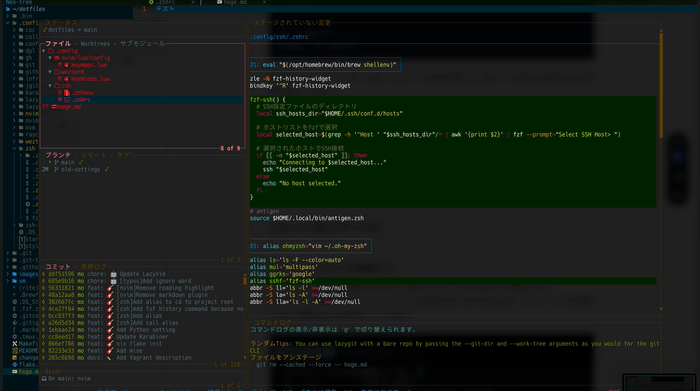
Task: Select the ブランチ tab
Action: point(58,155)
